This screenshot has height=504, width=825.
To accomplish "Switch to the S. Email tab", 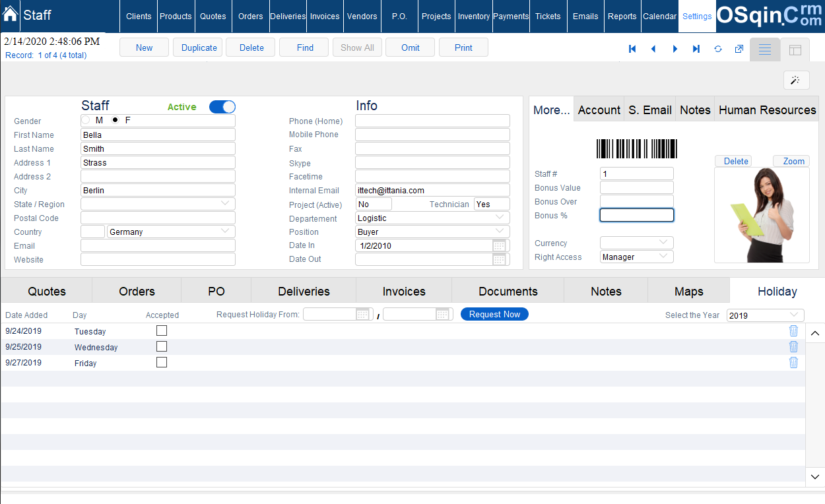I will pos(650,110).
